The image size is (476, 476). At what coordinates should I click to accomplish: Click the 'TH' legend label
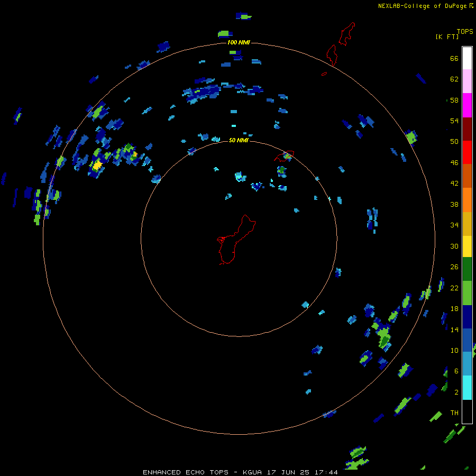tap(454, 413)
